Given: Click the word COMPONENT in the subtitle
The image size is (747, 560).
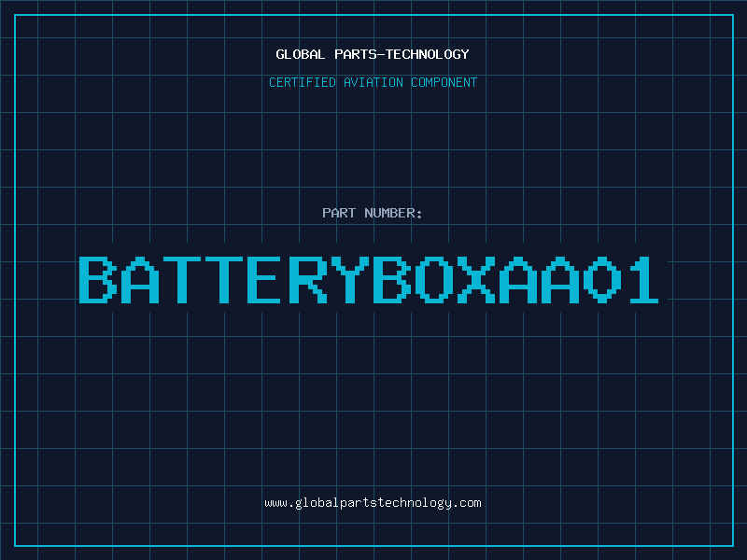Looking at the screenshot, I should 443,83.
